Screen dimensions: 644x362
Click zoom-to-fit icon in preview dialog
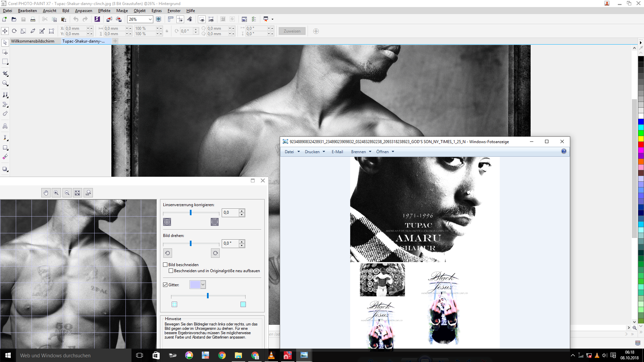point(77,193)
